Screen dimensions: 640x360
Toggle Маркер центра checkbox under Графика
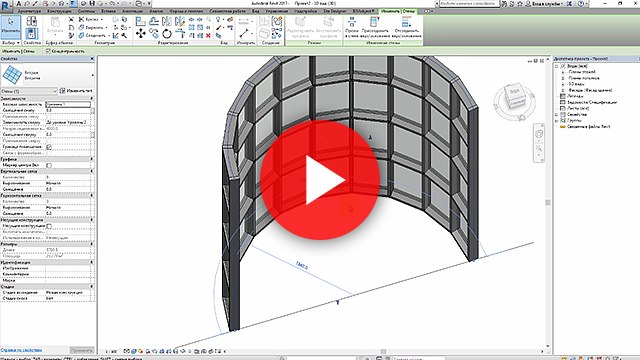pos(49,165)
